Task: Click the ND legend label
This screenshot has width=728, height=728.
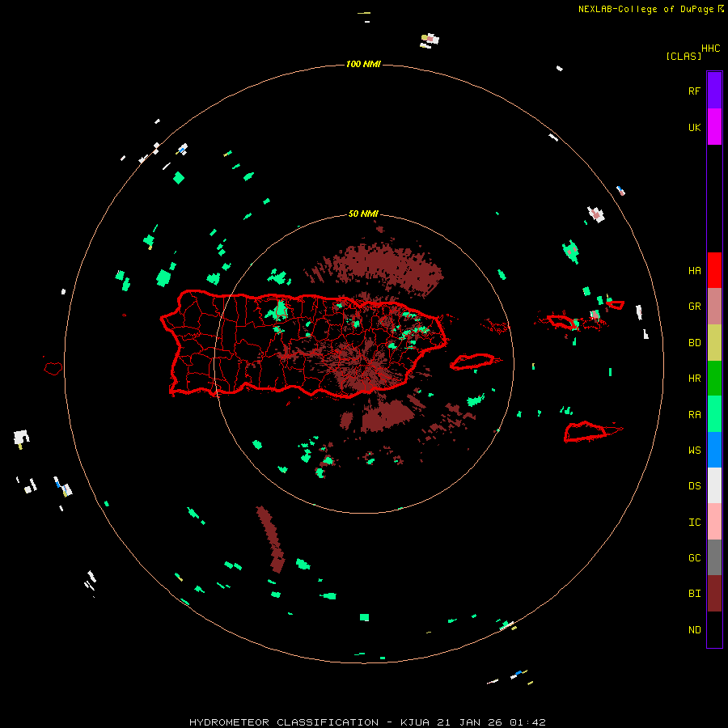Action: click(x=694, y=630)
